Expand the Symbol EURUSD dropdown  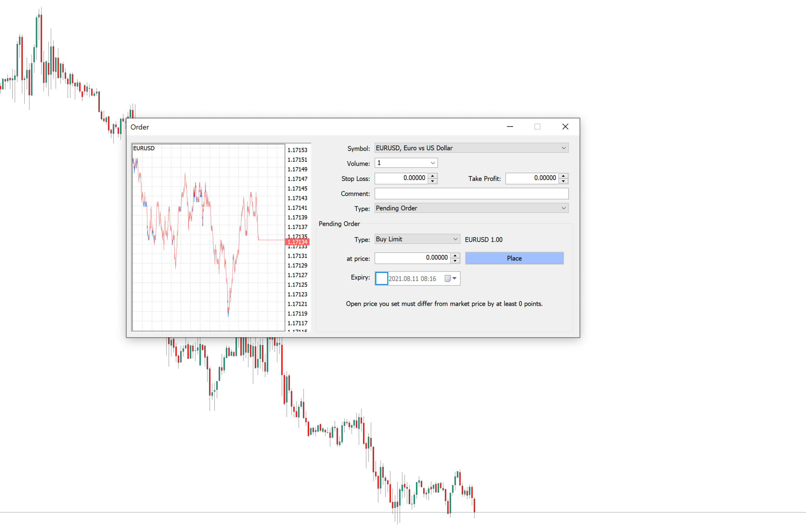[564, 148]
